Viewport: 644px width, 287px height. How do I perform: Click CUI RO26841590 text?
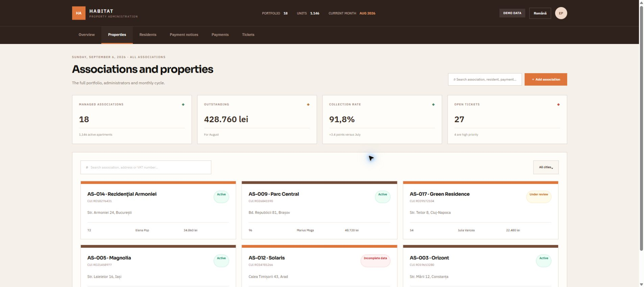pos(261,201)
